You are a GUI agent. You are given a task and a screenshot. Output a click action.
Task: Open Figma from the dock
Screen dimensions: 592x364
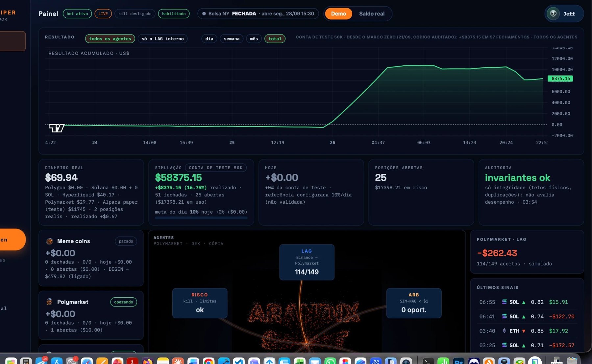[x=345, y=361]
